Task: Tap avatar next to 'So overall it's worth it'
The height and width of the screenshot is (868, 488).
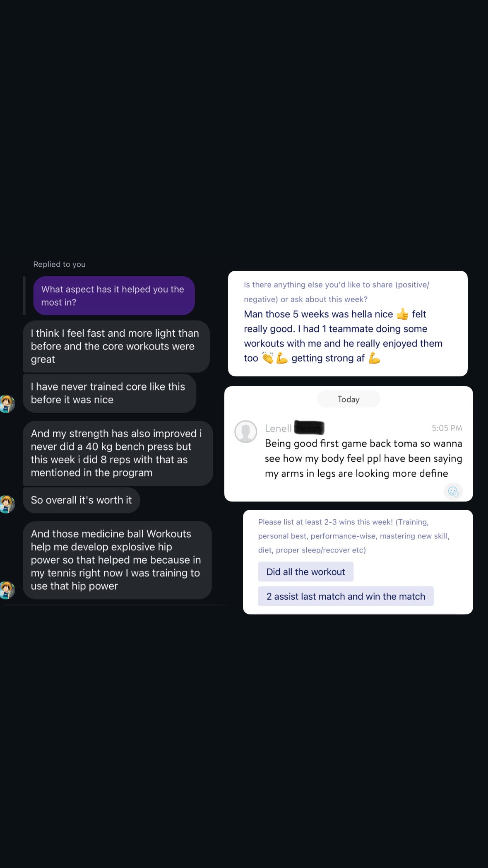Action: (7, 504)
